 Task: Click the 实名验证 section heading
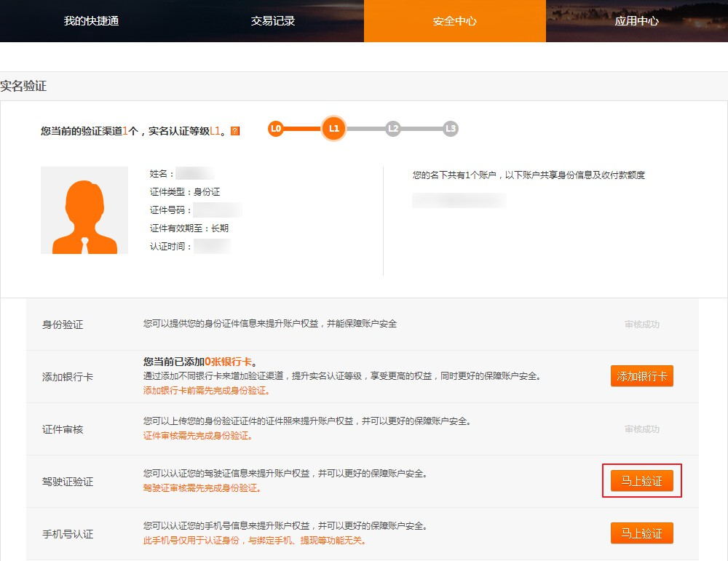23,86
